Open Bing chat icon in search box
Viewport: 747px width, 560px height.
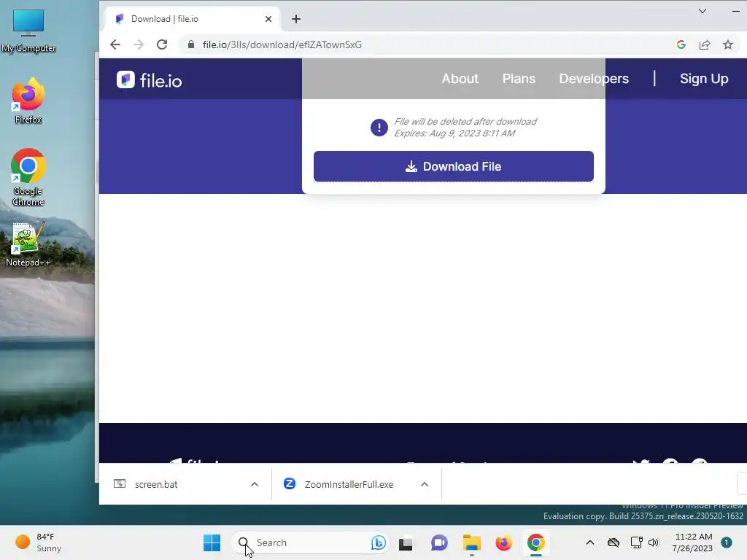(379, 542)
